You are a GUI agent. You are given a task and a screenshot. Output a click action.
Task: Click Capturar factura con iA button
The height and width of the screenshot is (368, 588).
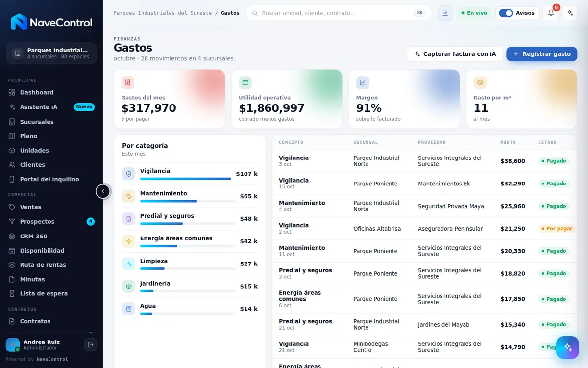click(x=455, y=54)
